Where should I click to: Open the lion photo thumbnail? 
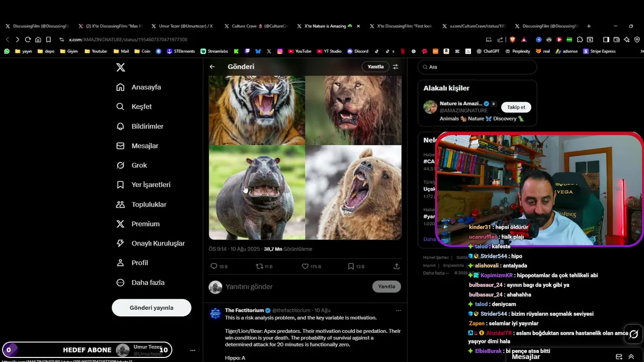click(x=354, y=110)
